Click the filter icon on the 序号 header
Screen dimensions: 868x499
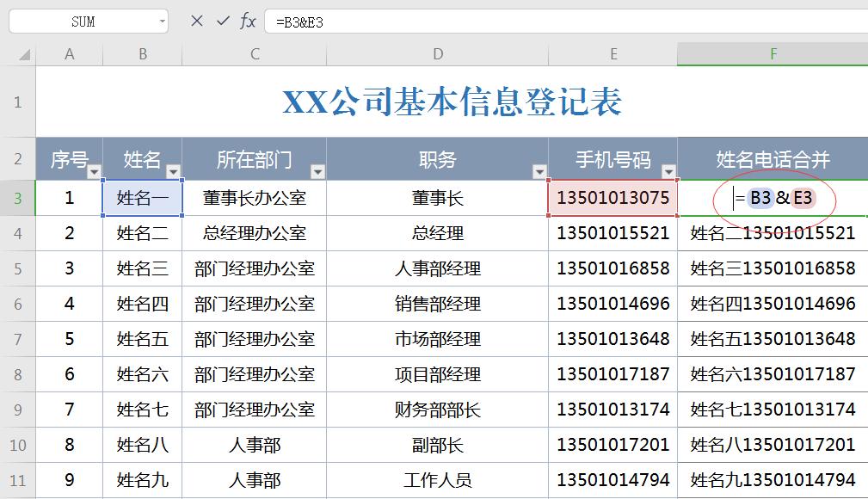click(92, 171)
